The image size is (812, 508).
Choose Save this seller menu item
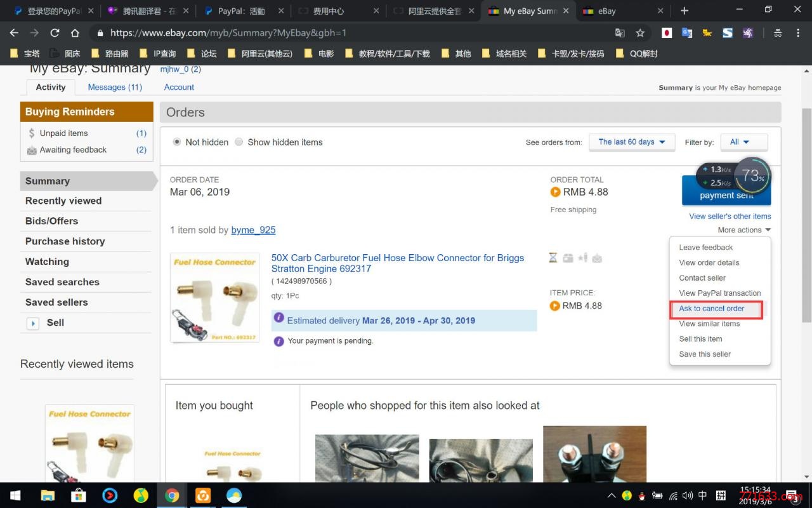[x=705, y=354]
